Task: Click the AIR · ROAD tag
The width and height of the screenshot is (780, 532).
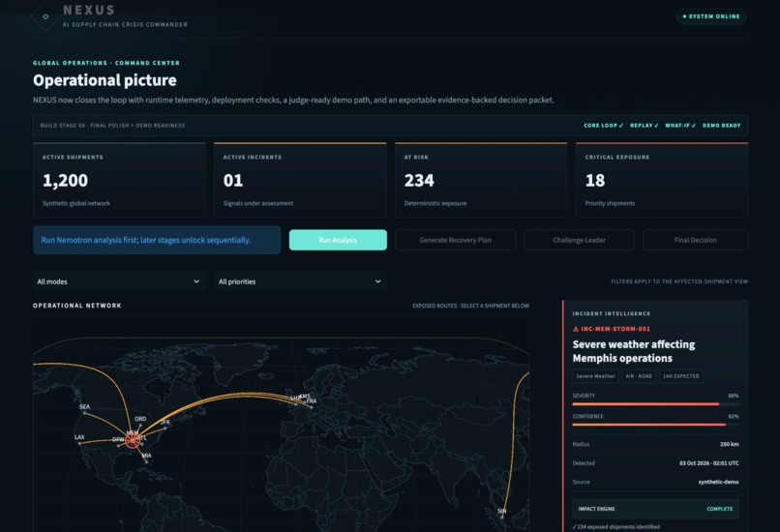Action: (x=639, y=376)
